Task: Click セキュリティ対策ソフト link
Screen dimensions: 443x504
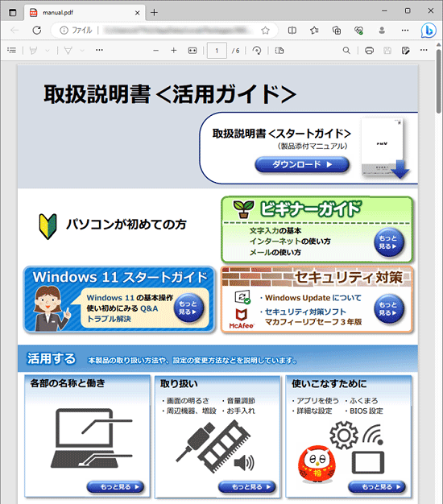Action: (306, 312)
